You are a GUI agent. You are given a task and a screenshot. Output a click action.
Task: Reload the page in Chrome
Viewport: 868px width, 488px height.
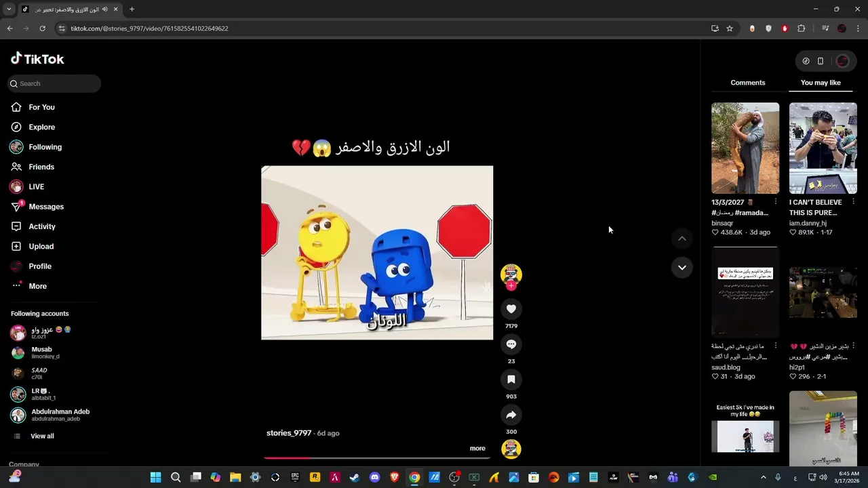[42, 28]
